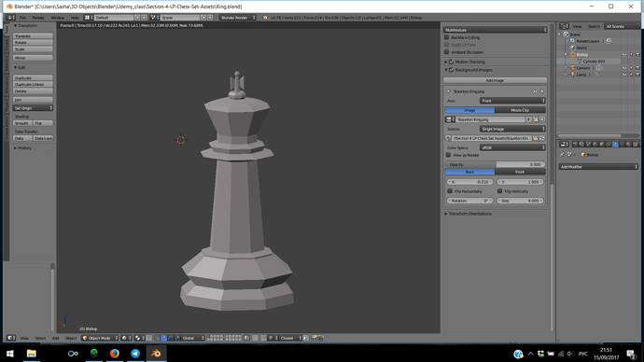Open the Add Modifier dropdown
Viewport: 644px width, 362px height.
[x=598, y=167]
